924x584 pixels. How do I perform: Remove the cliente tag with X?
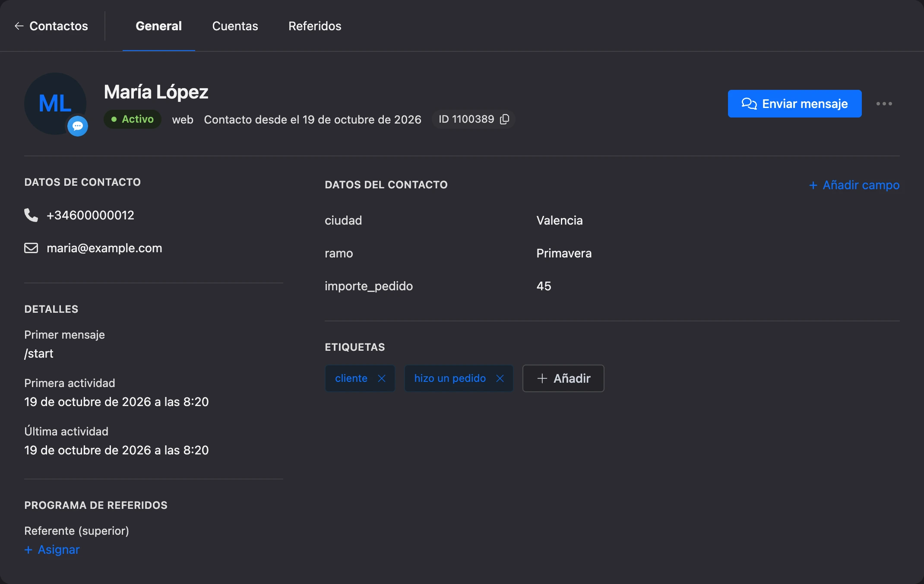coord(382,378)
